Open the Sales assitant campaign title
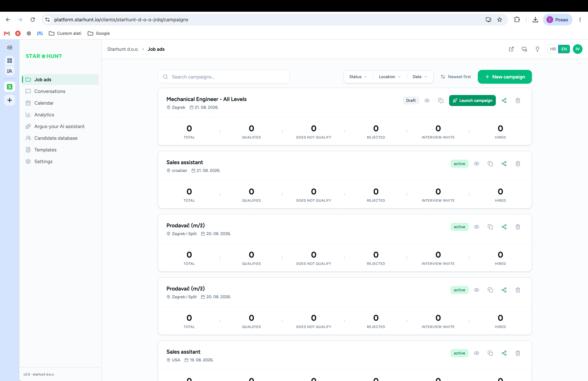588x381 pixels. (183, 352)
